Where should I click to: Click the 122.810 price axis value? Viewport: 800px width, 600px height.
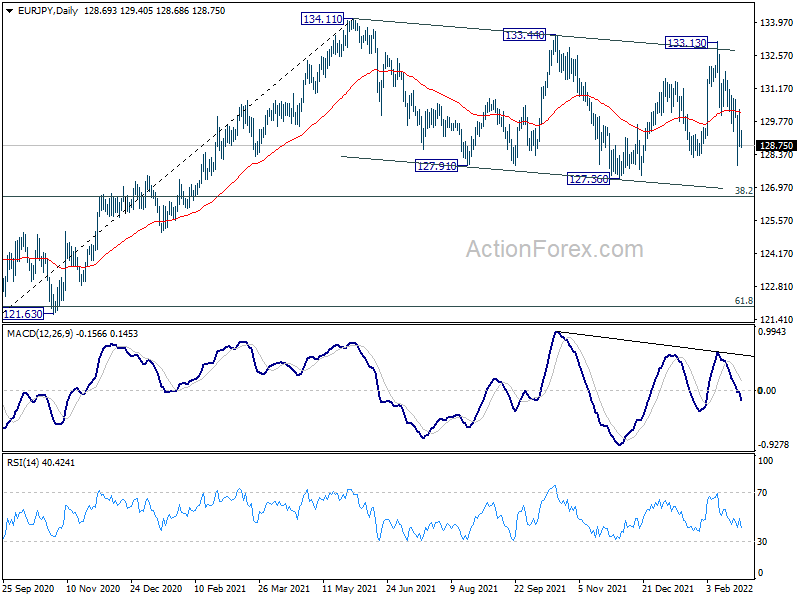coord(777,287)
